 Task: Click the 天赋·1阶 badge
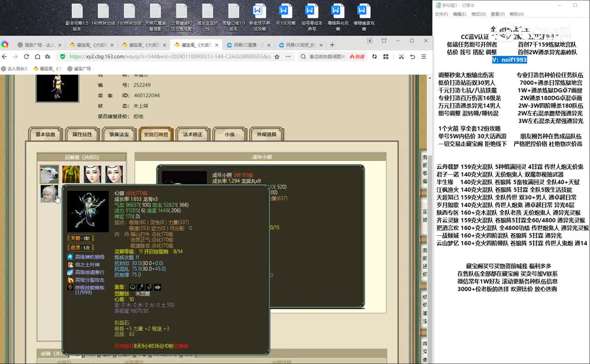pyautogui.click(x=81, y=238)
